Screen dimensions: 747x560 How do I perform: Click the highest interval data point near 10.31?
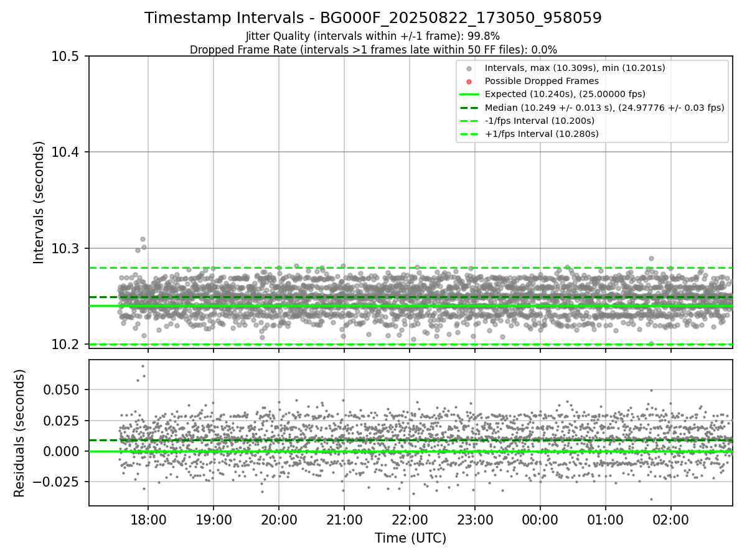pos(143,239)
